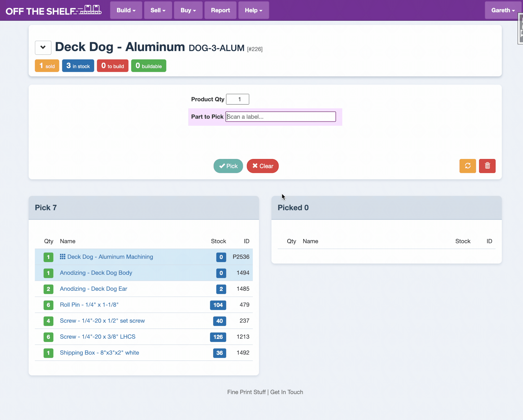The width and height of the screenshot is (523, 420).
Task: Open the Build dropdown menu
Action: click(x=126, y=10)
